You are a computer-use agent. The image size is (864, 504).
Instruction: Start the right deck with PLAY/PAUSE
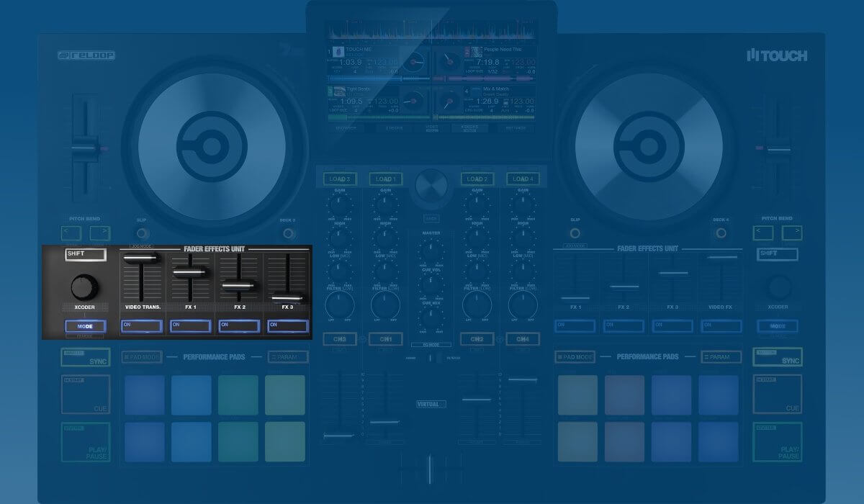778,441
